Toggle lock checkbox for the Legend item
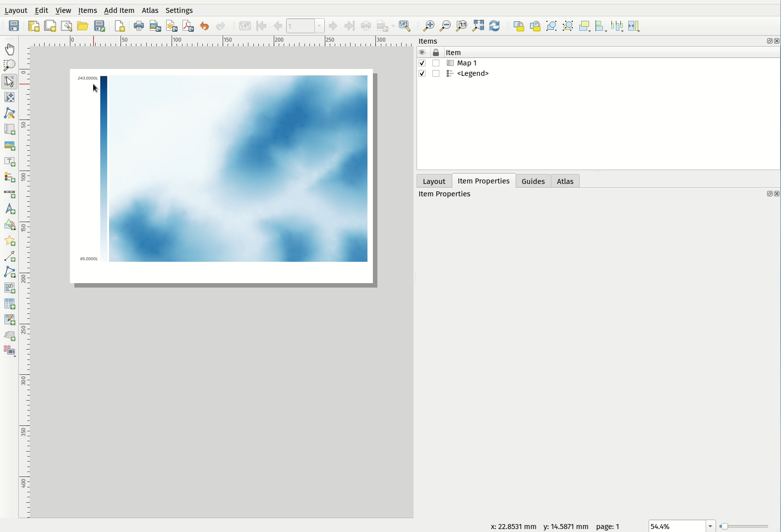This screenshot has height=532, width=781. click(x=436, y=74)
